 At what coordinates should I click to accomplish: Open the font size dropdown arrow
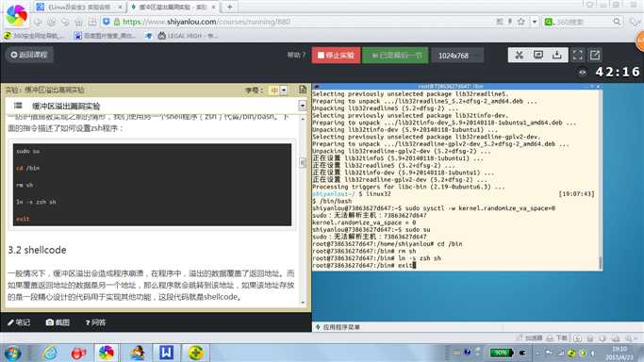pos(284,90)
